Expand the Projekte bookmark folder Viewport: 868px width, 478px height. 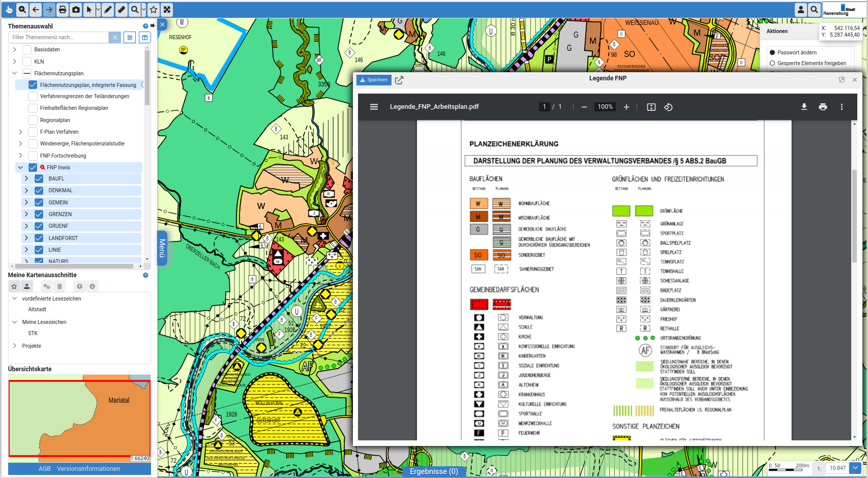click(x=14, y=346)
